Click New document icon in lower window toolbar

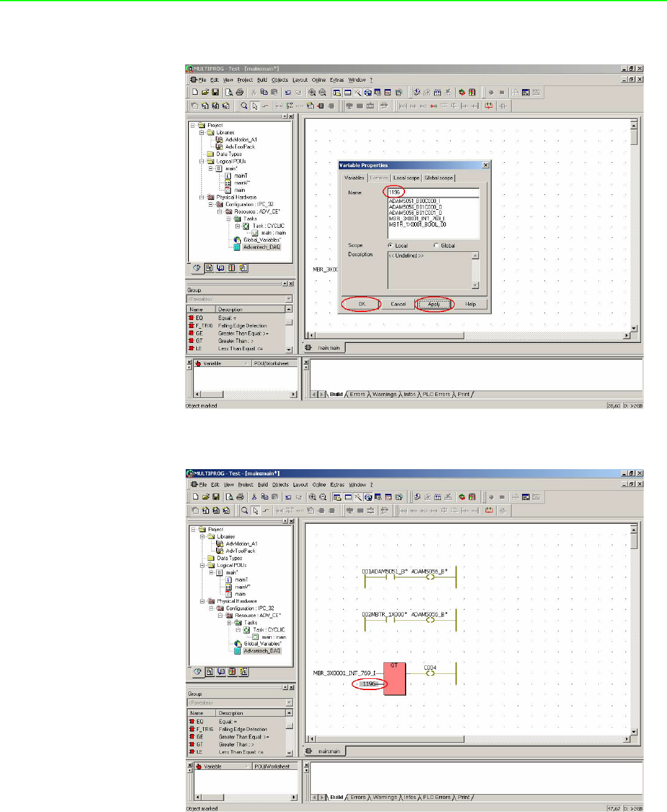[x=196, y=497]
